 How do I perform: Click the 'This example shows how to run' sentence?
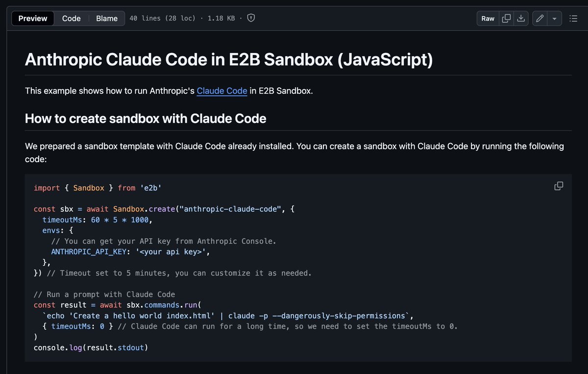click(169, 91)
